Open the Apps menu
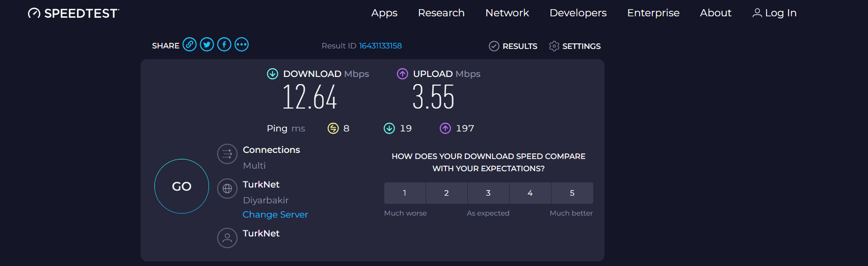The width and height of the screenshot is (868, 266). click(384, 13)
